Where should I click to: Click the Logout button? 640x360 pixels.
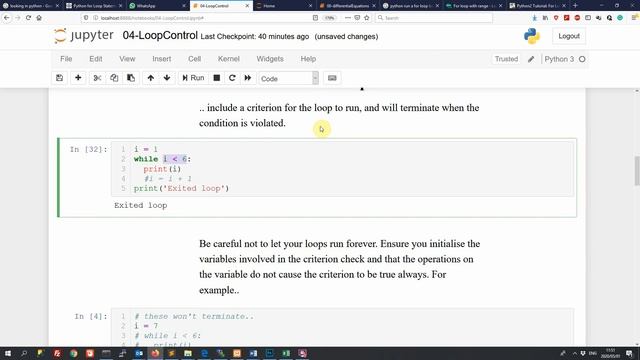pyautogui.click(x=569, y=36)
